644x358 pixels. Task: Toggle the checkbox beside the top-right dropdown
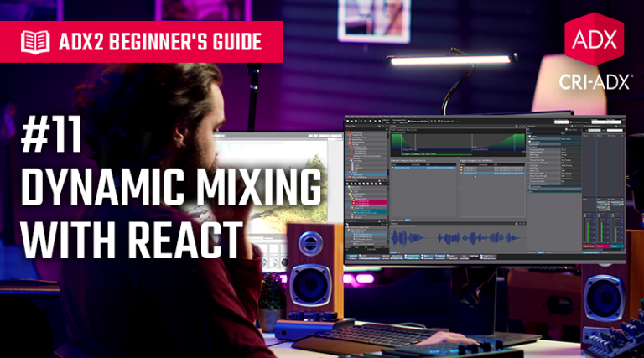572,122
